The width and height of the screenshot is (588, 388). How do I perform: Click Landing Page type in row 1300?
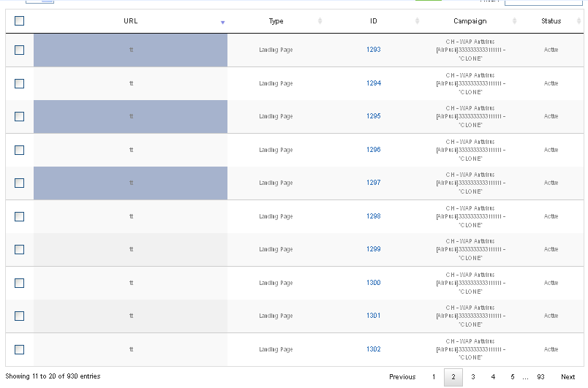(x=276, y=283)
